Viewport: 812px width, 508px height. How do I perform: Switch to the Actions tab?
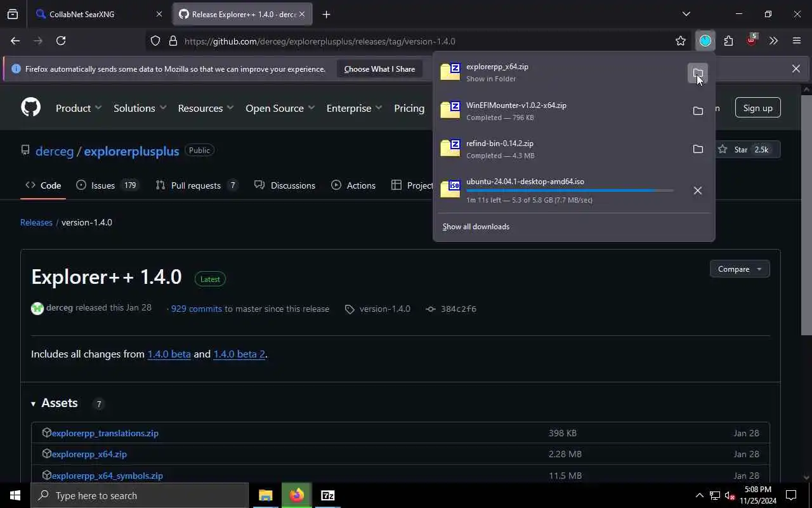click(353, 185)
